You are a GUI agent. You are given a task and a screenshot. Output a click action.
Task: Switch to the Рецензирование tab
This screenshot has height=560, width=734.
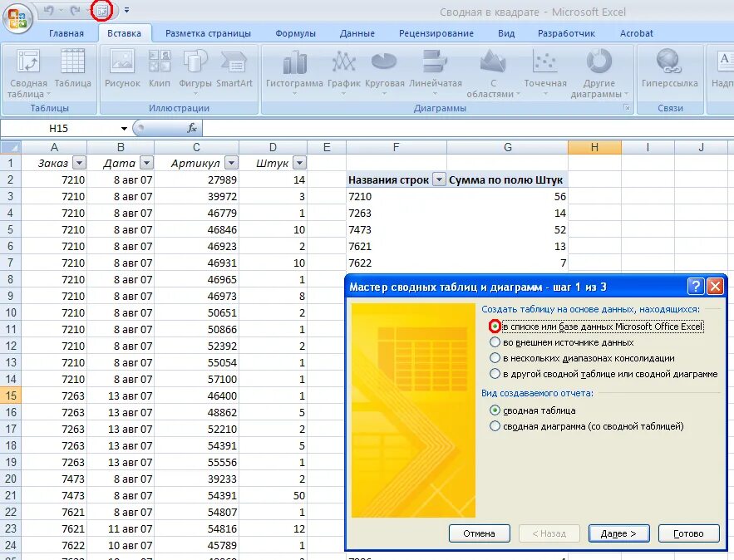[x=436, y=33]
